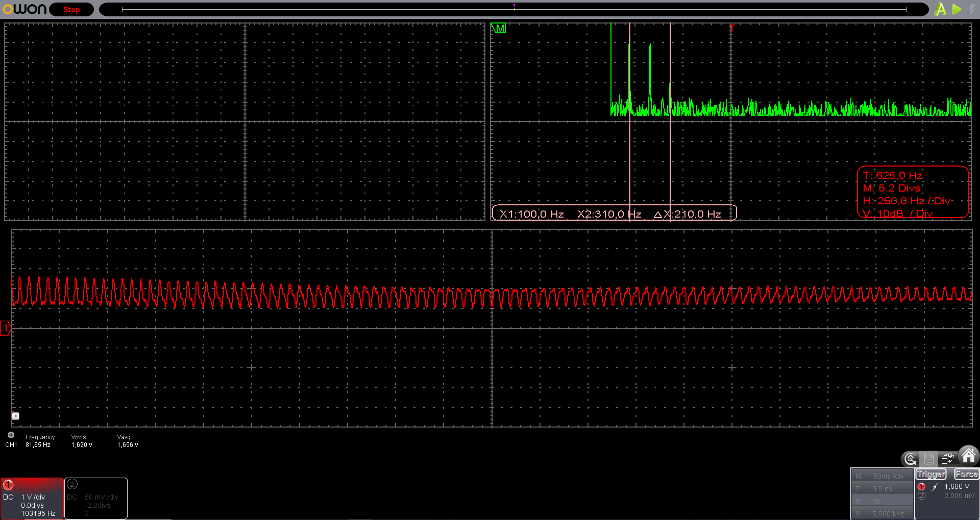This screenshot has width=980, height=520.
Task: Click channel 1 0.0divs offset value
Action: [33, 505]
